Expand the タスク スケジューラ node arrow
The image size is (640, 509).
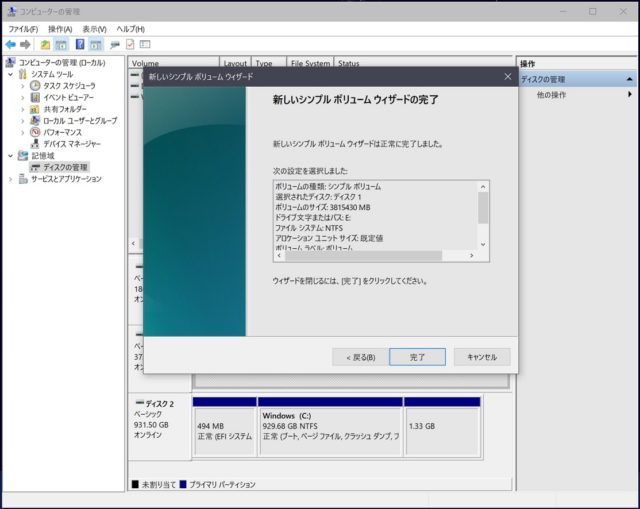pos(22,86)
